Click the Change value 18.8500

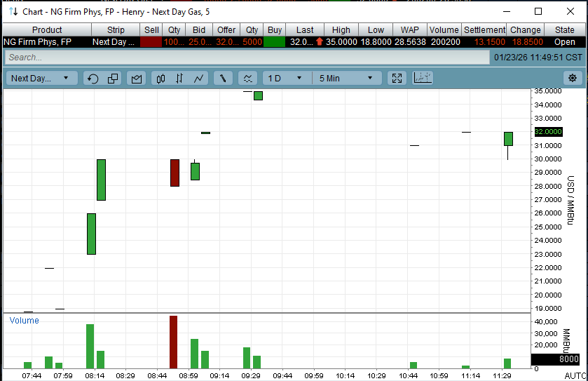click(527, 41)
